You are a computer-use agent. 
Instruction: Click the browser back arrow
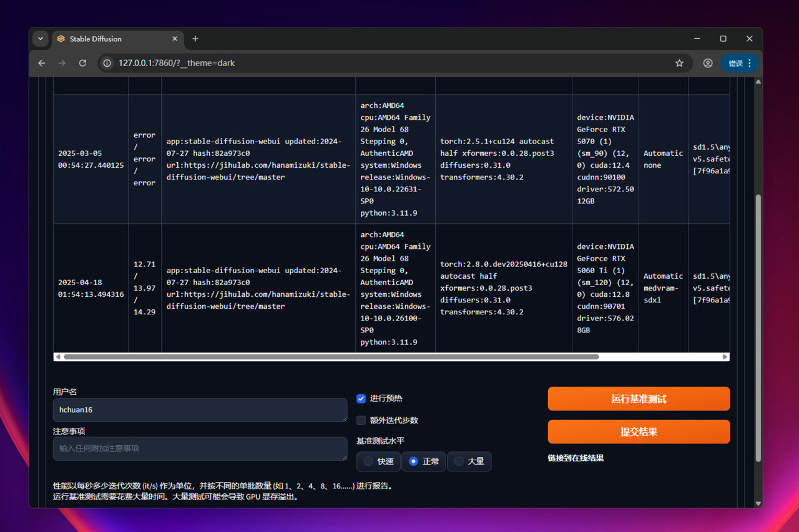pos(42,63)
